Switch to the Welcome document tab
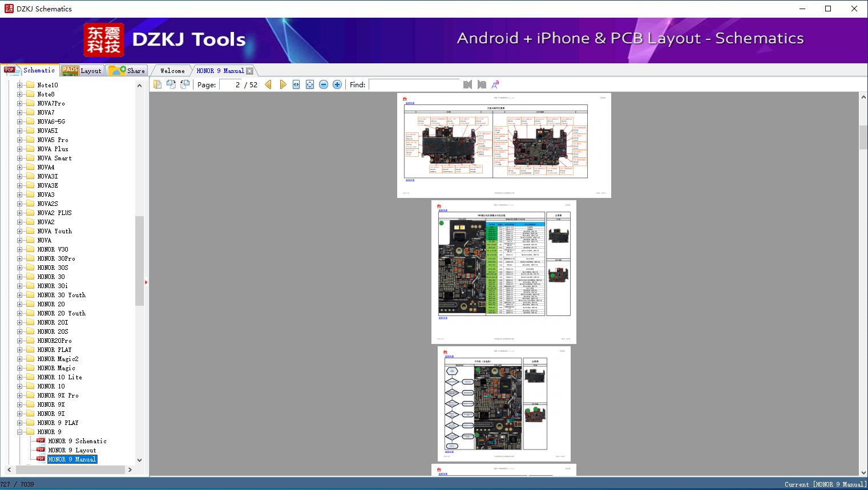868x490 pixels. click(x=172, y=71)
